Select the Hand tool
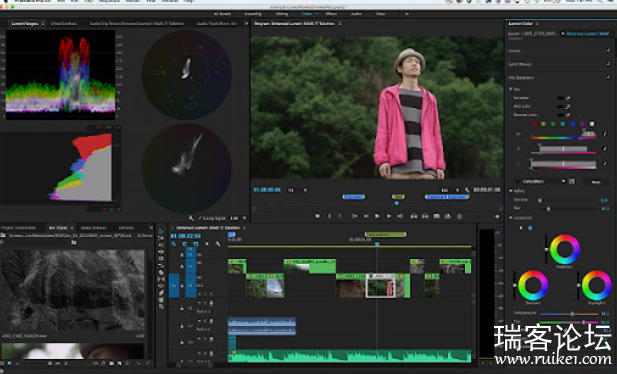 [161, 300]
